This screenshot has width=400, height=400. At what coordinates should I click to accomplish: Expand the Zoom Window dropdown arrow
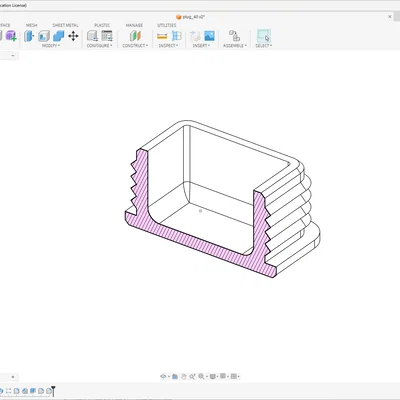click(x=206, y=377)
